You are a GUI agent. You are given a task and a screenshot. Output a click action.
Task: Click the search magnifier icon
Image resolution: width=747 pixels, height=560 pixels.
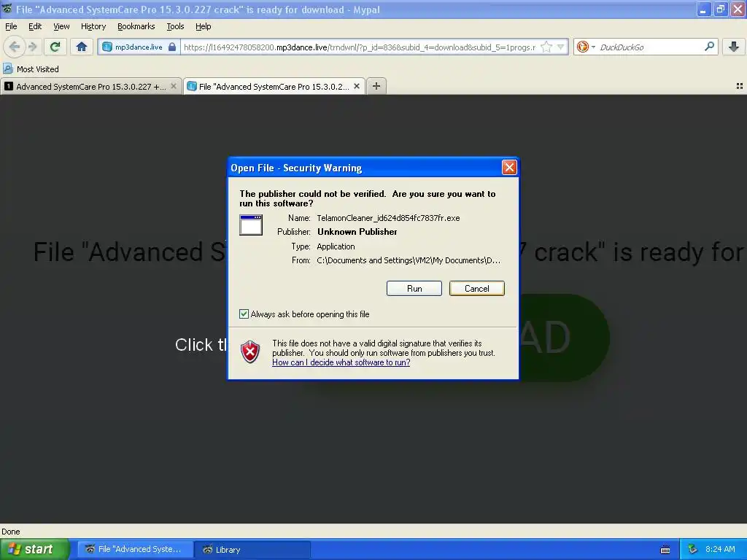pyautogui.click(x=709, y=47)
